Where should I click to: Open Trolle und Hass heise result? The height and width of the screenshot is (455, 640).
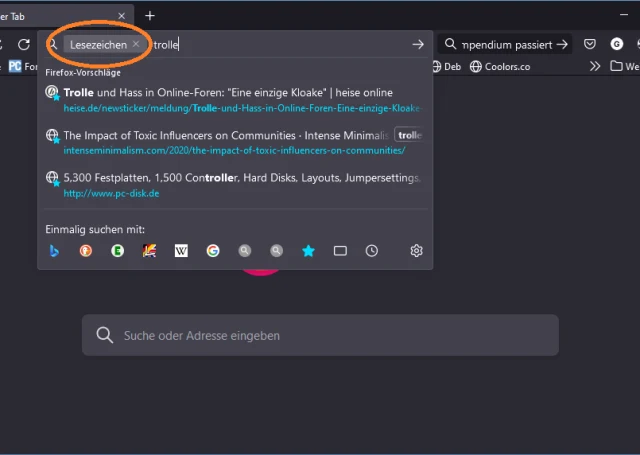pyautogui.click(x=235, y=100)
